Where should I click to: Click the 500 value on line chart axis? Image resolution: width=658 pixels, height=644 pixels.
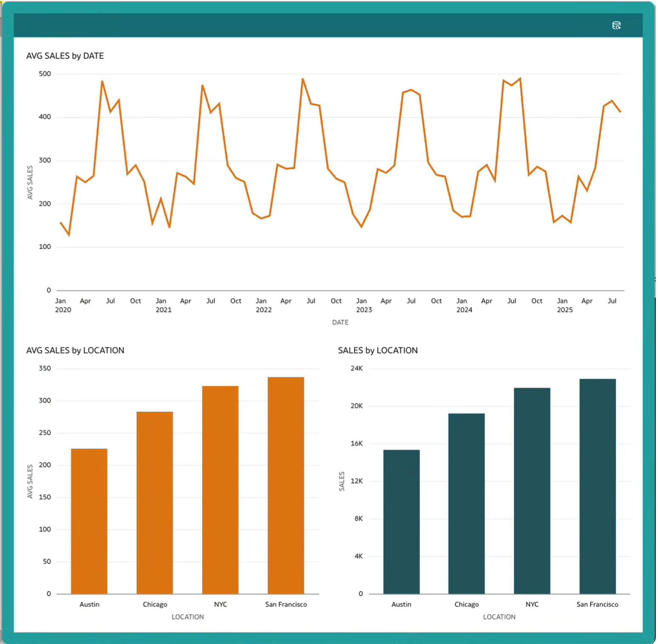click(45, 74)
